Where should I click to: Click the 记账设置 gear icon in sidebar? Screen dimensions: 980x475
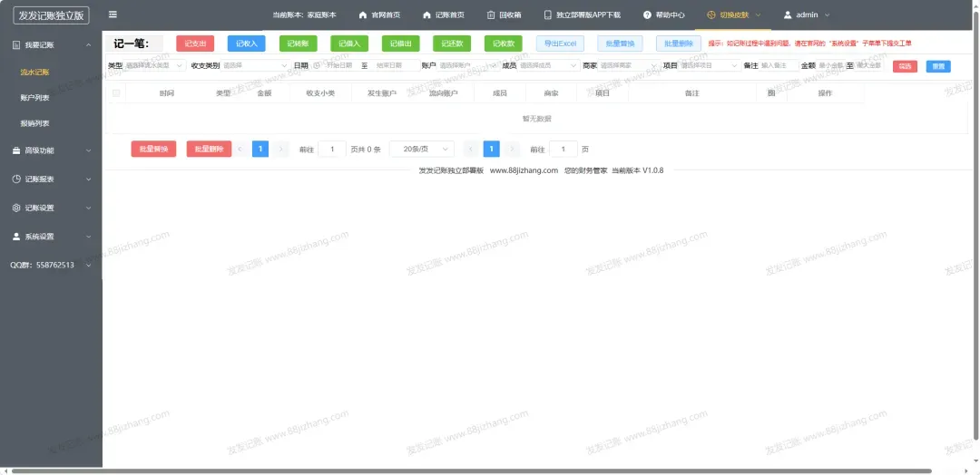click(16, 208)
